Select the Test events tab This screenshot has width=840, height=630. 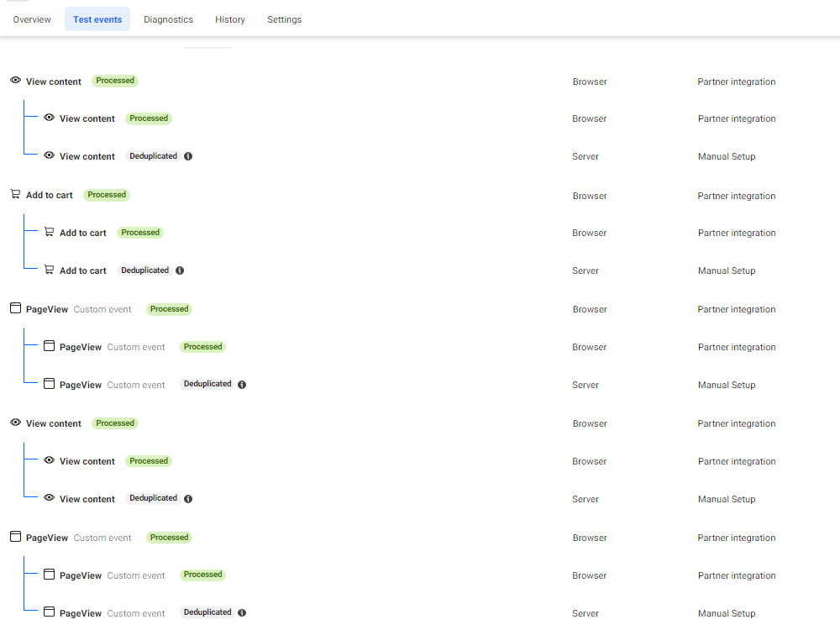[97, 18]
